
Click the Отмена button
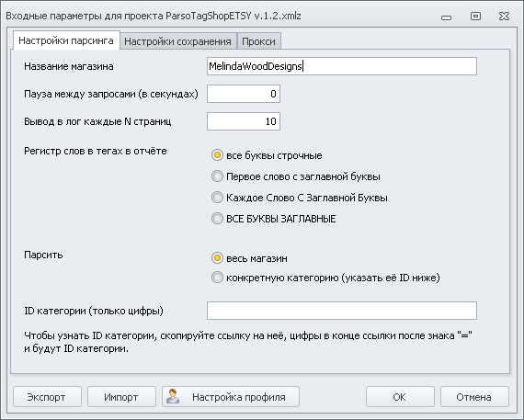(474, 397)
